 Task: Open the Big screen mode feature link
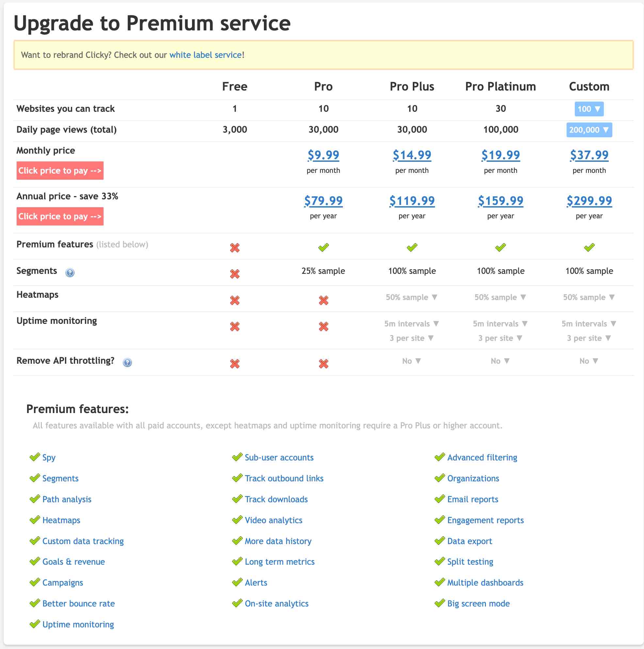478,604
